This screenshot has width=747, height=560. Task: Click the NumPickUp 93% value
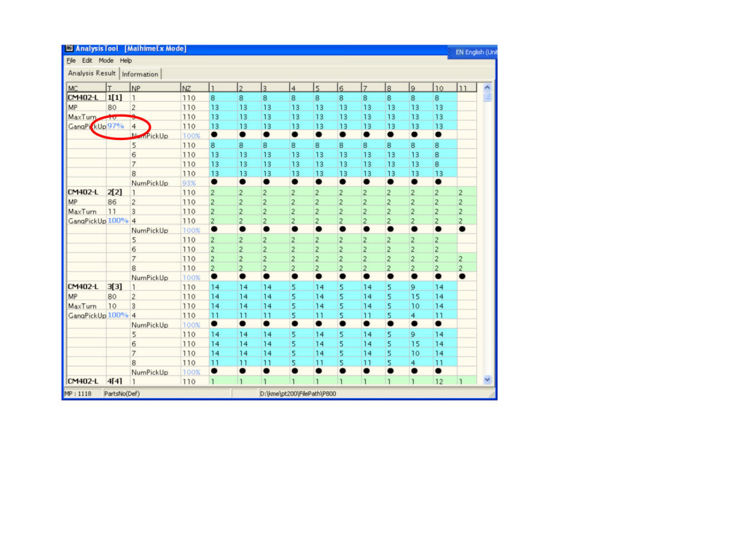click(189, 183)
